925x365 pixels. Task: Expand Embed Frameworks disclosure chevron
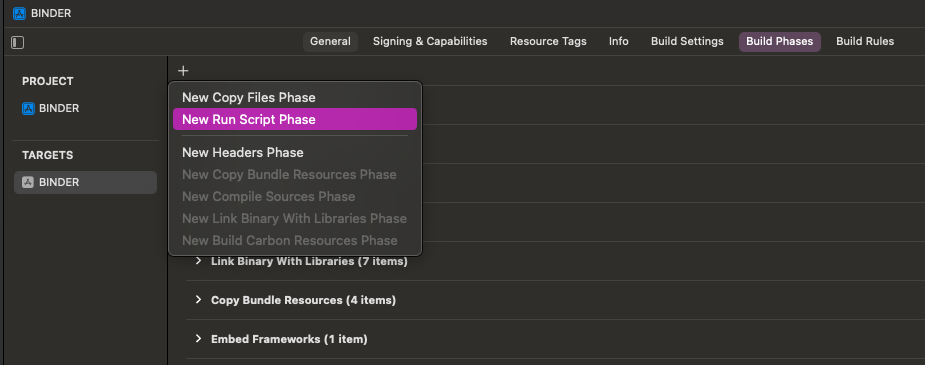point(198,338)
